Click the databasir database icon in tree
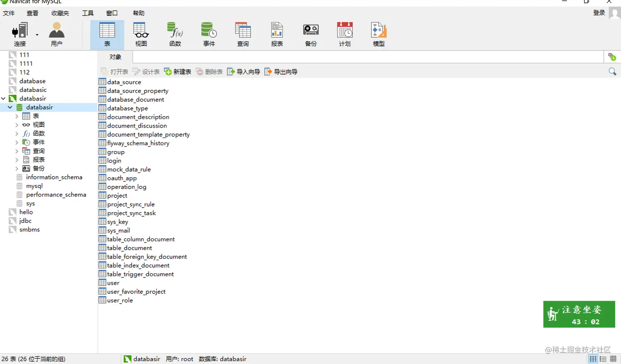The width and height of the screenshot is (621, 364). (x=19, y=108)
